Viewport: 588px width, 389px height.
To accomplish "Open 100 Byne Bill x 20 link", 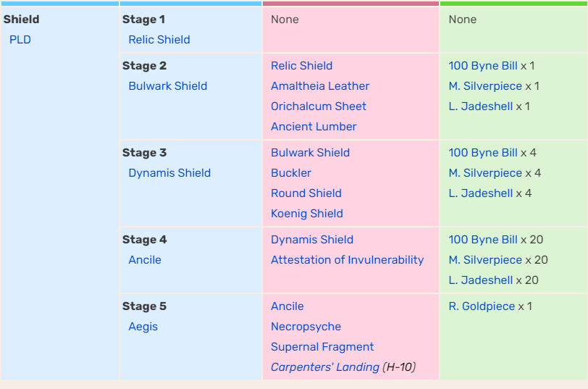I will pyautogui.click(x=482, y=240).
